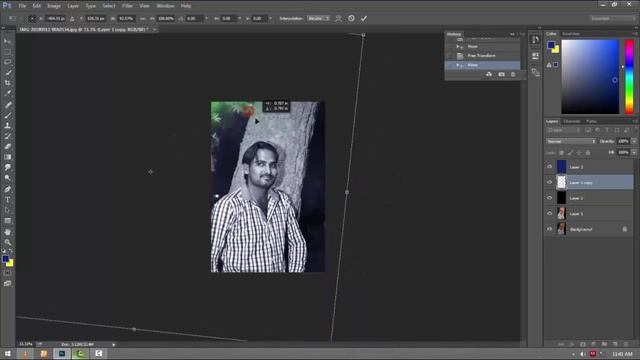This screenshot has width=640, height=360.
Task: Select the Quick Selection tool
Action: [7, 72]
